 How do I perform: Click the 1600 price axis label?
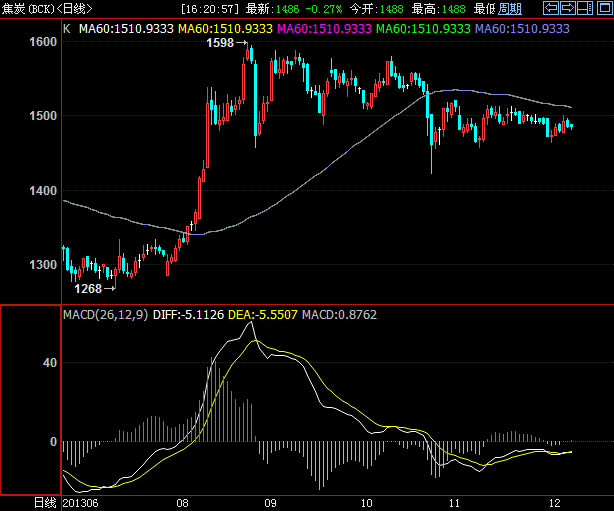click(43, 42)
